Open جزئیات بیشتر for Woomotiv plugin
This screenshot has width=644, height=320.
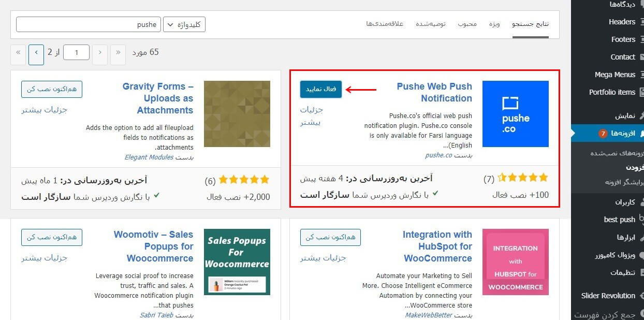45,258
